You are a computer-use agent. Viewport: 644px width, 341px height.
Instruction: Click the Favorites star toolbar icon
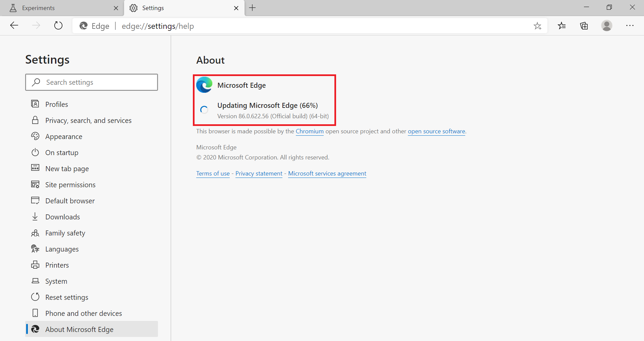click(561, 25)
